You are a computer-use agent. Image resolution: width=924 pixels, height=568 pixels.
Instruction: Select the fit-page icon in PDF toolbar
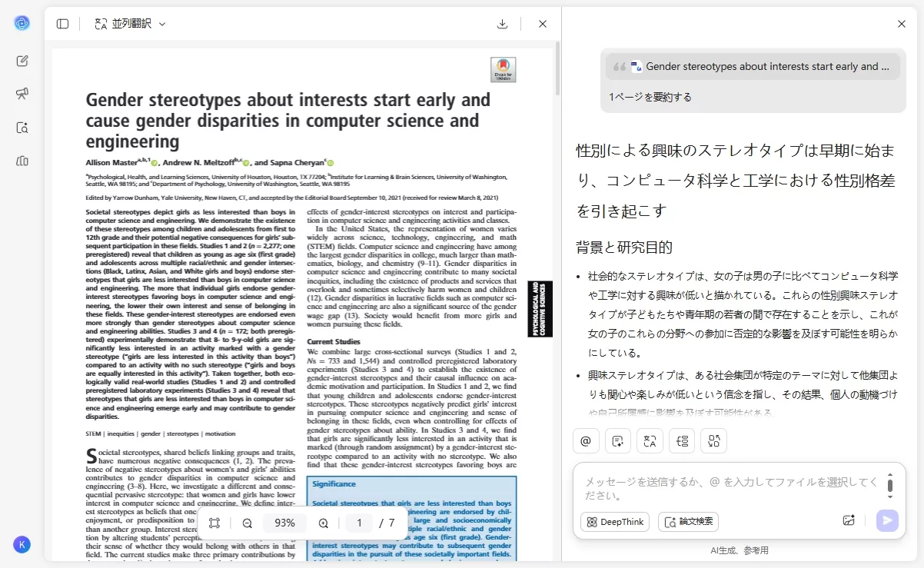tap(214, 523)
